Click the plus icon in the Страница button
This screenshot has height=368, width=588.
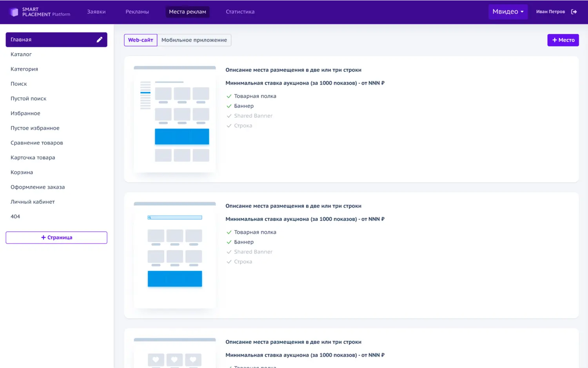[44, 237]
